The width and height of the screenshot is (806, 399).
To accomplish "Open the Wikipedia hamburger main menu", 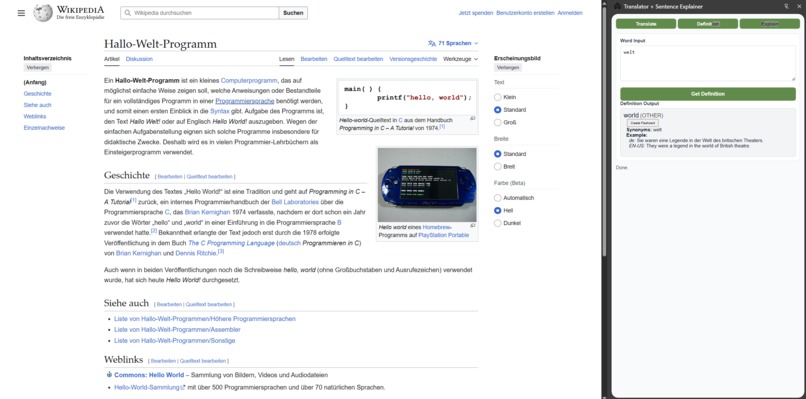I will [21, 13].
